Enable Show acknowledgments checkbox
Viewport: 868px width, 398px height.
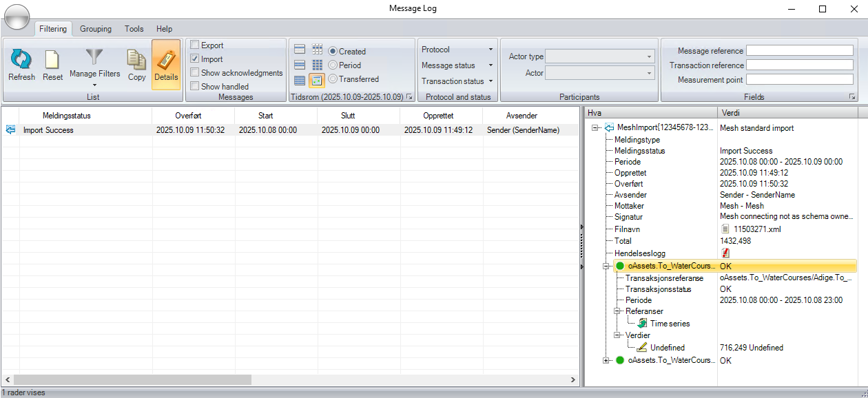coord(195,73)
